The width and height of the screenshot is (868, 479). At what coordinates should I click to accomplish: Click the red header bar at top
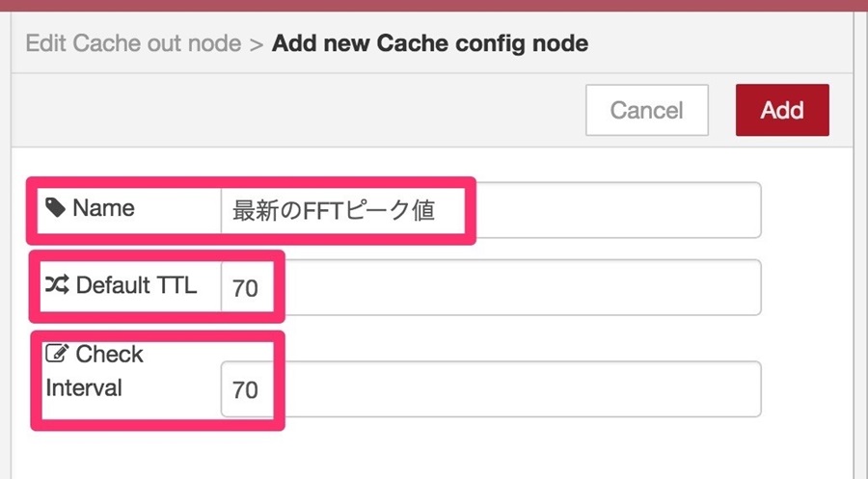[x=434, y=6]
